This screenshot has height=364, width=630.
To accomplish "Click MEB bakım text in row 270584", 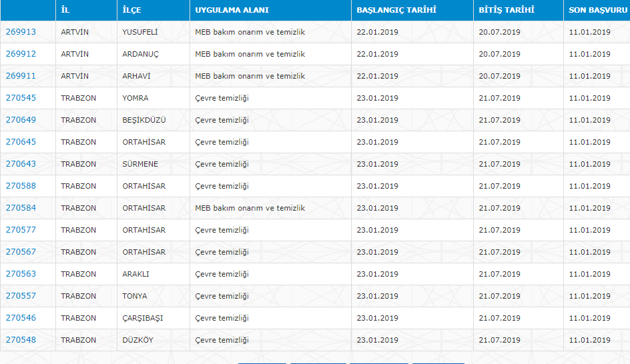I will 250,208.
